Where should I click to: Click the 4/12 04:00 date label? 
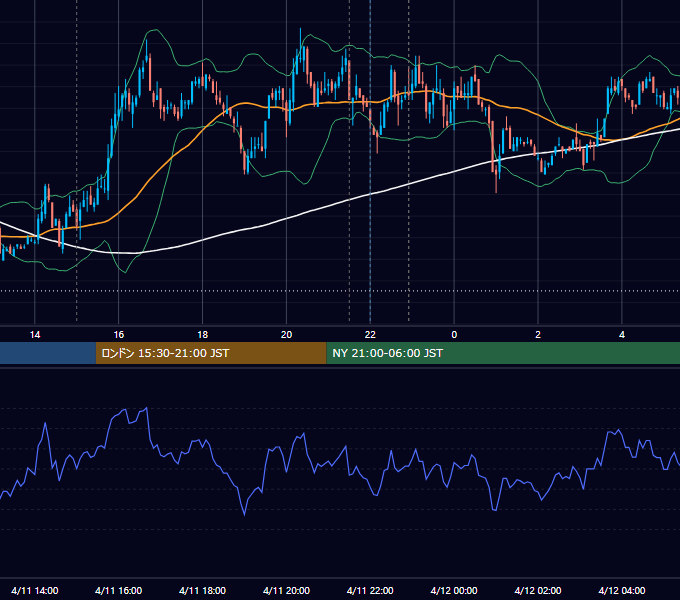[622, 590]
